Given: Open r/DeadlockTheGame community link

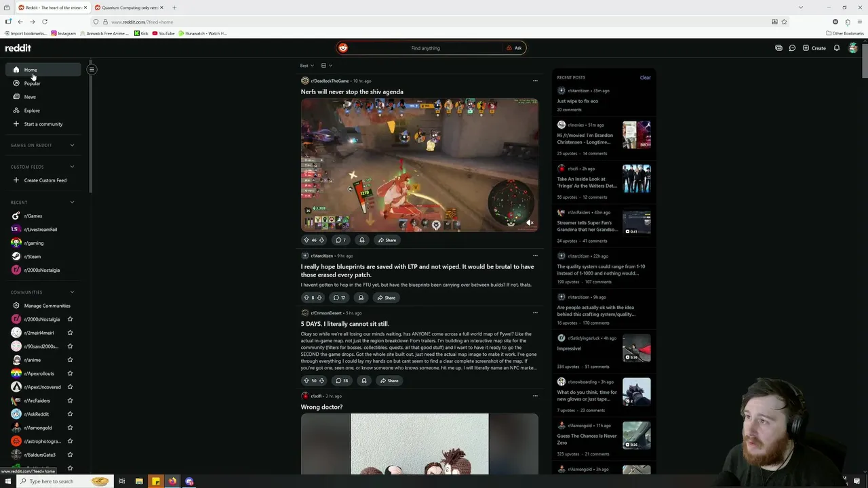Looking at the screenshot, I should 330,81.
